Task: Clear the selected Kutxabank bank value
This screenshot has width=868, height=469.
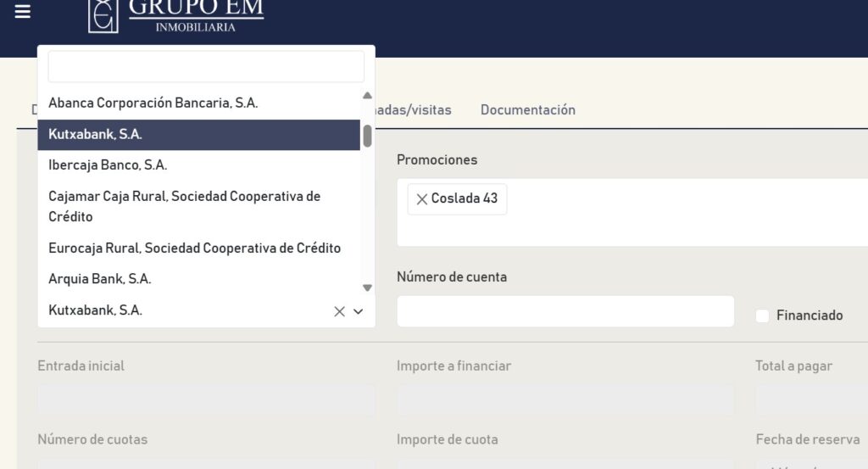Action: pos(339,312)
